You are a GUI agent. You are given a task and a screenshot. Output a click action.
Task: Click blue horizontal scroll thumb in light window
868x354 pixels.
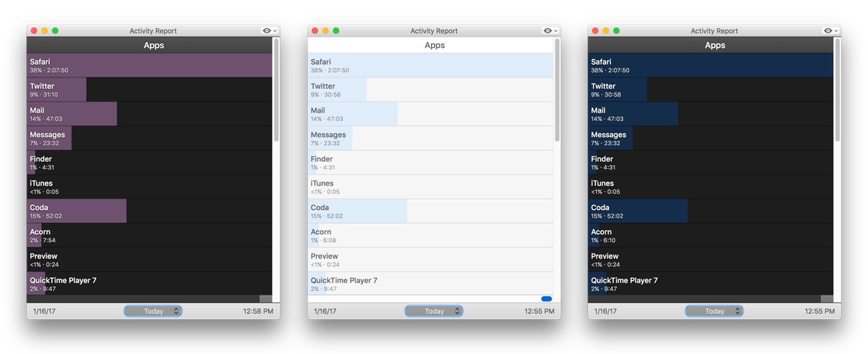click(547, 298)
